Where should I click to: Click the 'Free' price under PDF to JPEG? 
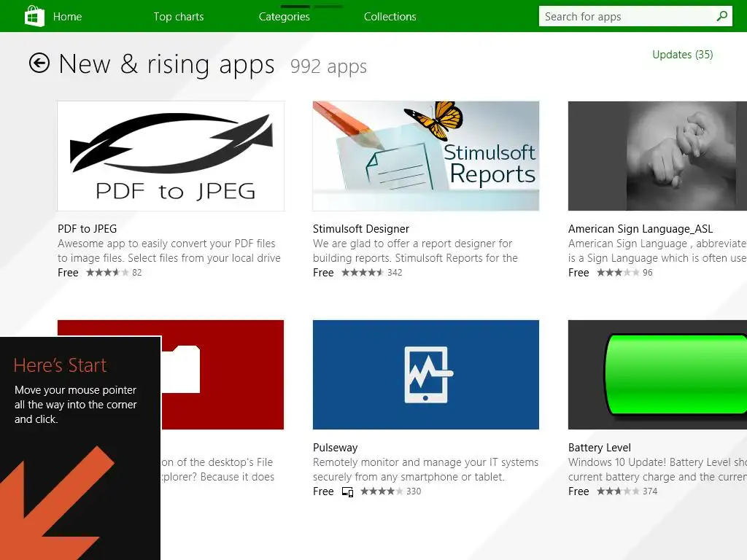pyautogui.click(x=68, y=273)
